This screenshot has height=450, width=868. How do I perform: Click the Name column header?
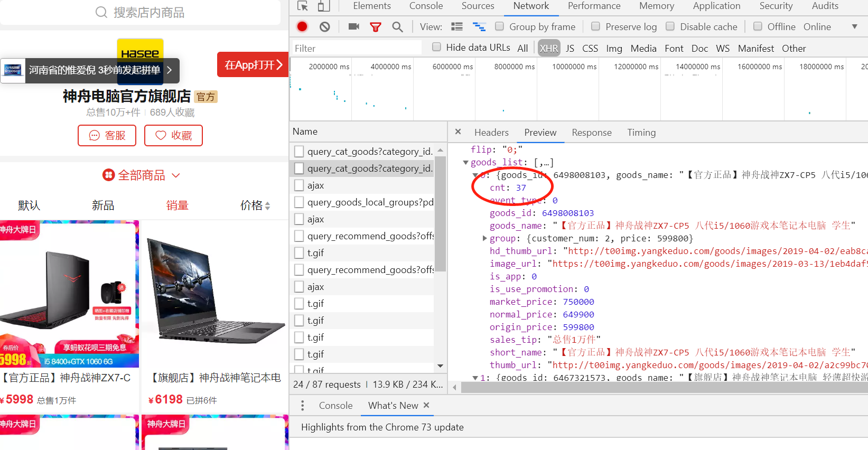click(x=368, y=132)
